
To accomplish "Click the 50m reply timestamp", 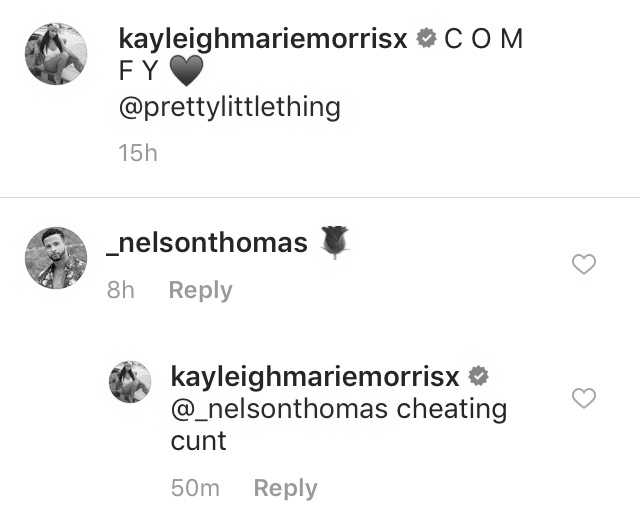I will pyautogui.click(x=195, y=488).
